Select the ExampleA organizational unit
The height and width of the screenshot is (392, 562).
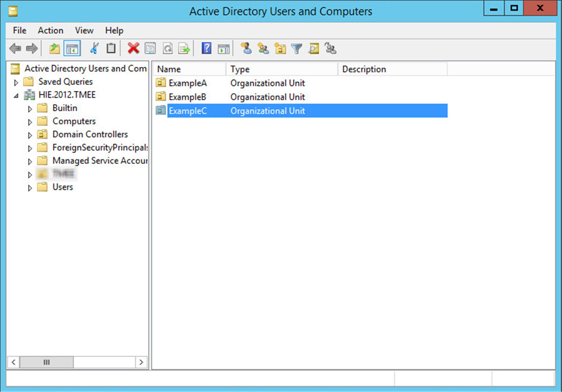click(x=187, y=83)
